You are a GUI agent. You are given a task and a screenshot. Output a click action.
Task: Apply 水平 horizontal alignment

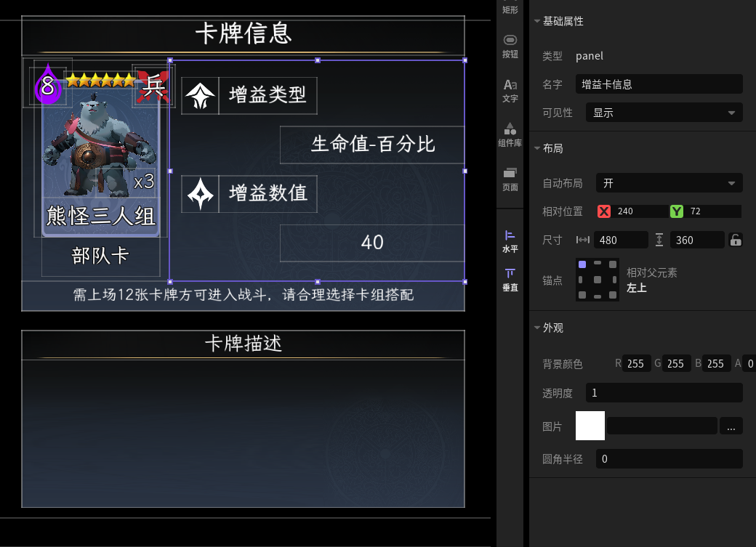click(510, 241)
